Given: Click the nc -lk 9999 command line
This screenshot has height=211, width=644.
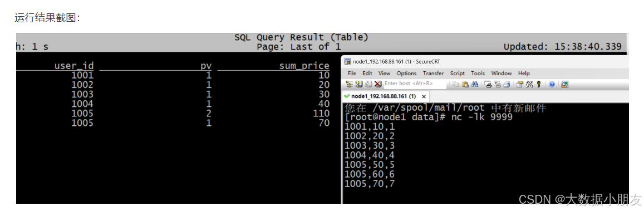Looking at the screenshot, I should click(x=429, y=117).
